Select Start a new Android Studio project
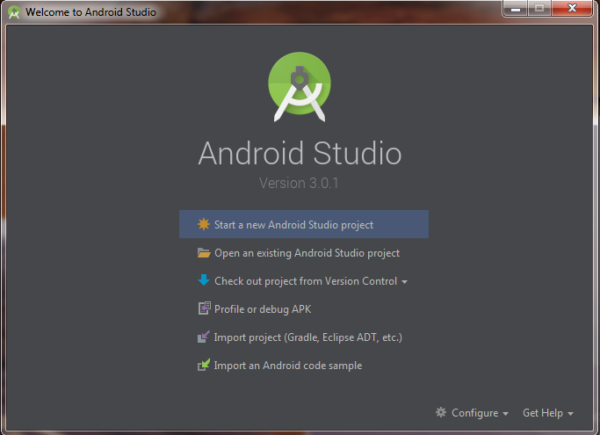Viewport: 600px width, 435px height. click(293, 225)
